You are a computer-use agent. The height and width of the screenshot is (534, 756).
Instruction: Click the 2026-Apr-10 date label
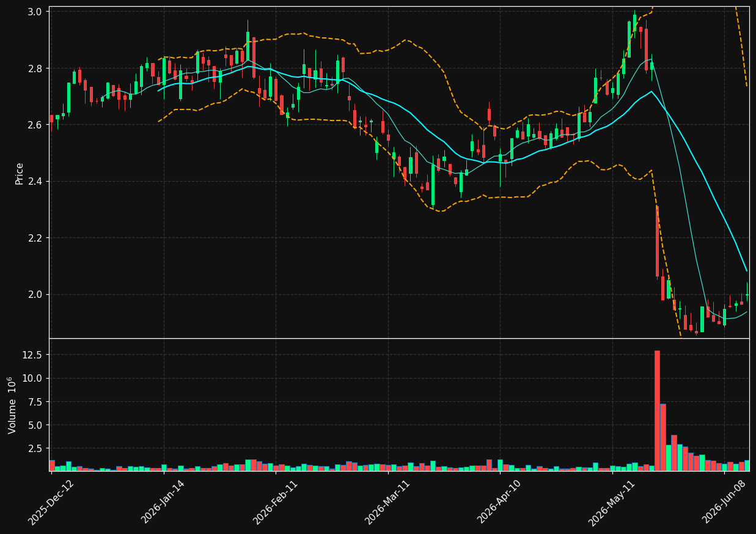(x=500, y=503)
